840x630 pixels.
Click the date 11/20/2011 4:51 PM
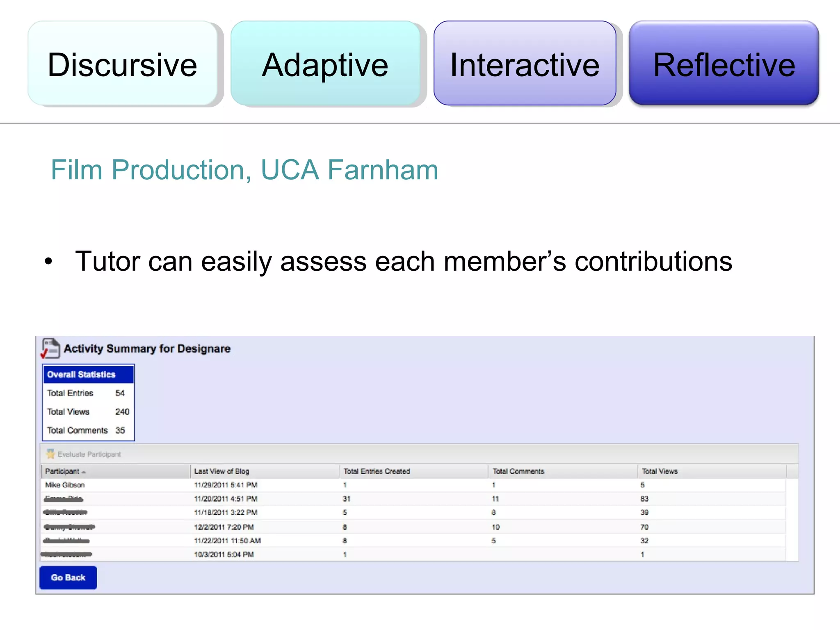click(x=226, y=499)
